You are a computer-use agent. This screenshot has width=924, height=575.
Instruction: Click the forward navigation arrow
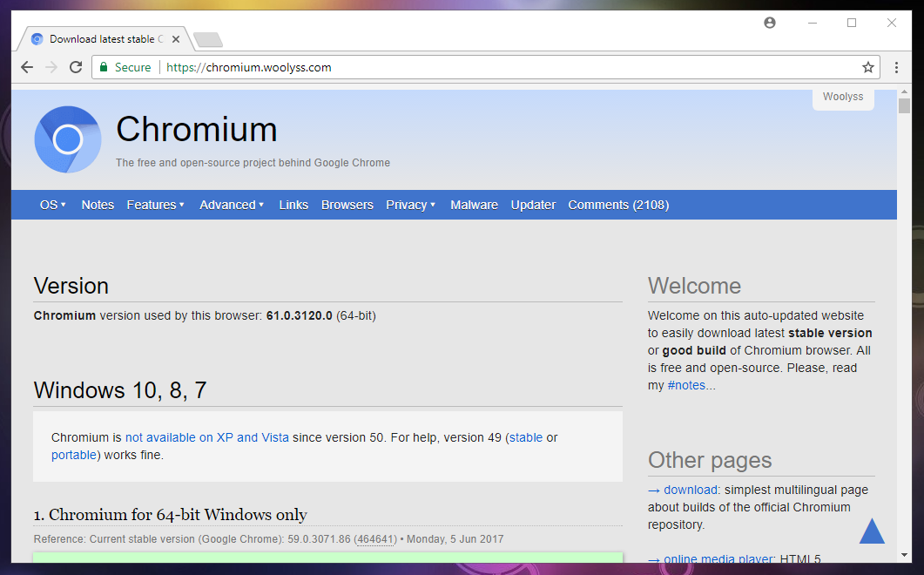tap(51, 67)
